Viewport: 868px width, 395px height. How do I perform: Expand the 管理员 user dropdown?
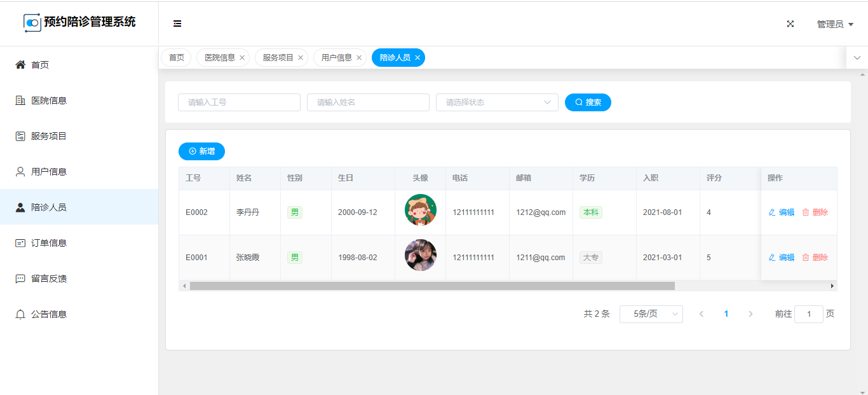[x=834, y=24]
